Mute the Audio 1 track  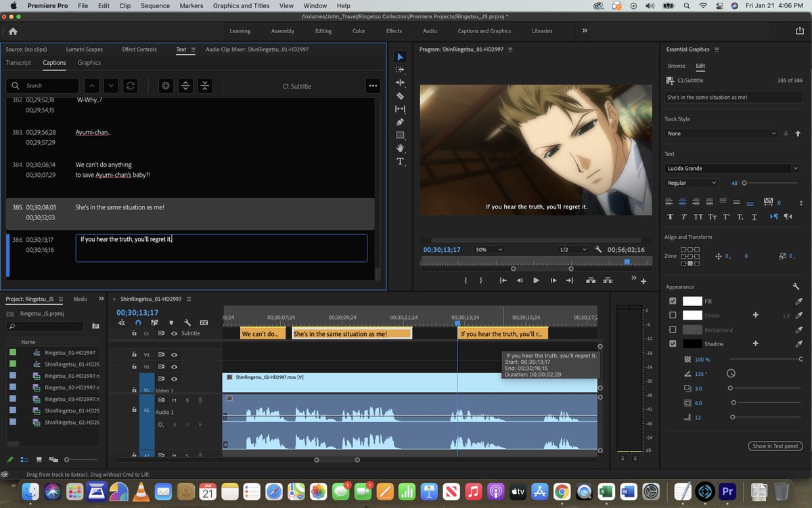click(174, 400)
